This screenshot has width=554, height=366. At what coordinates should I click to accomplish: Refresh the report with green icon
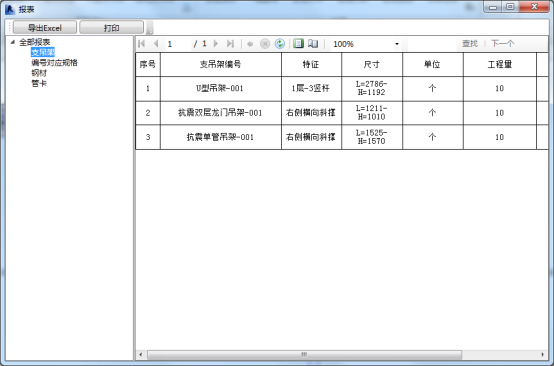pyautogui.click(x=280, y=44)
